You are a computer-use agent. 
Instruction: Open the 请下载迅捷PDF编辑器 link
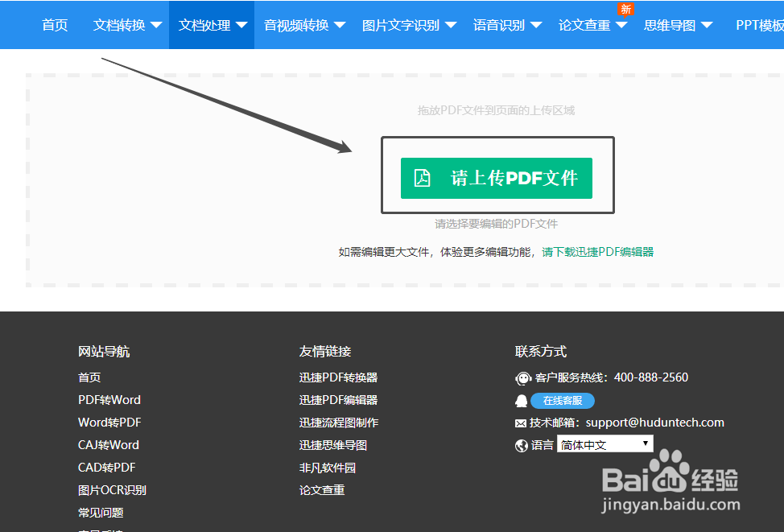pos(597,252)
